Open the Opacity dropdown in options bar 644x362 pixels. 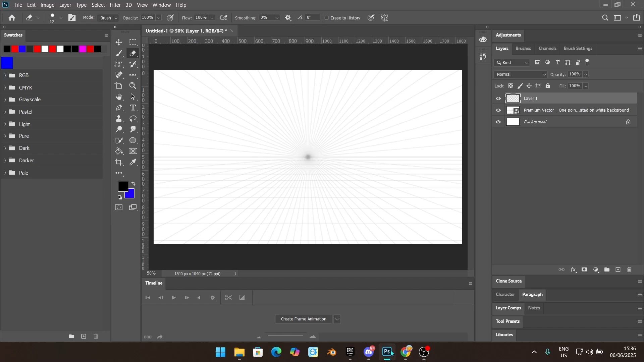[x=159, y=18]
